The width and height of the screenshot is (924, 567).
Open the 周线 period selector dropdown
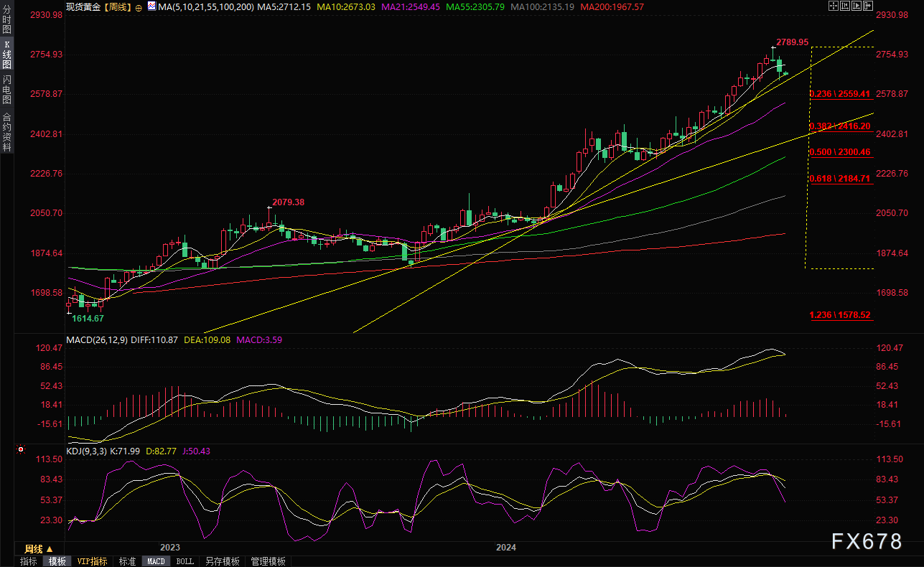tap(39, 548)
